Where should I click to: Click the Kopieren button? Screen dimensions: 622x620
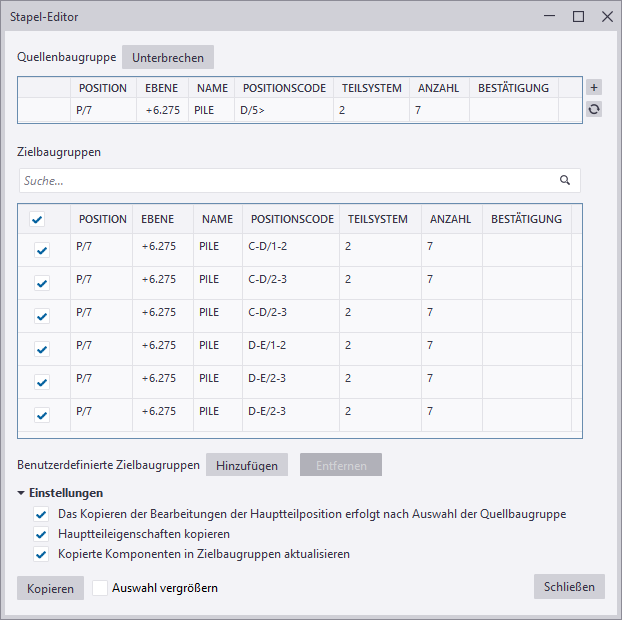pos(50,588)
